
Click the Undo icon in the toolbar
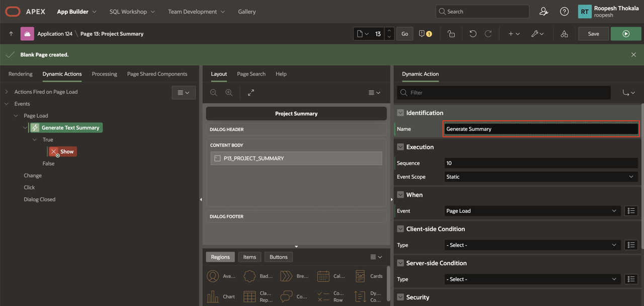[x=472, y=34]
